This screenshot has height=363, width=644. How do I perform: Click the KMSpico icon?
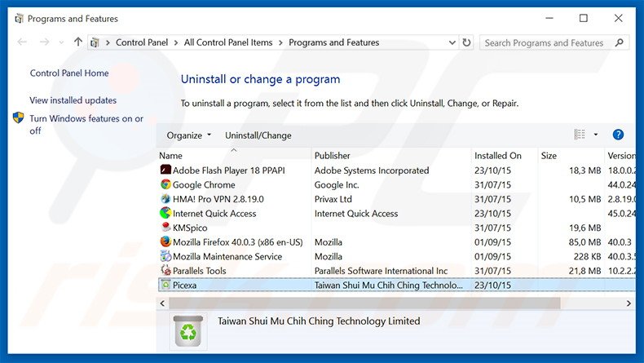pyautogui.click(x=165, y=227)
